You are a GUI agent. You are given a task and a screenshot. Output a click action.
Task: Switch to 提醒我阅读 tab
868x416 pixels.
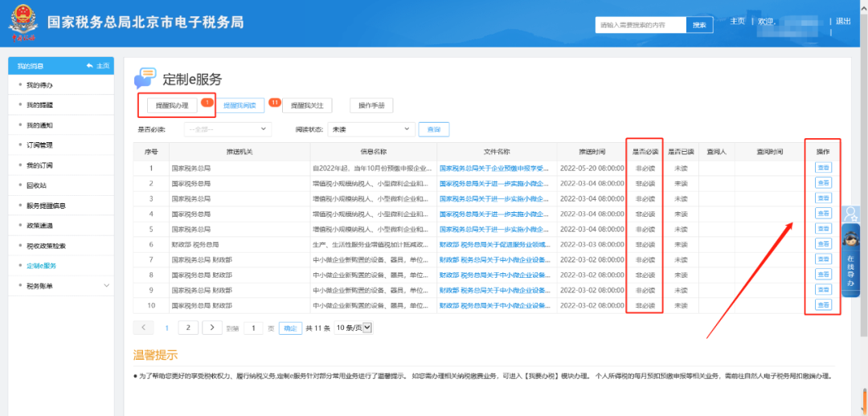(240, 105)
